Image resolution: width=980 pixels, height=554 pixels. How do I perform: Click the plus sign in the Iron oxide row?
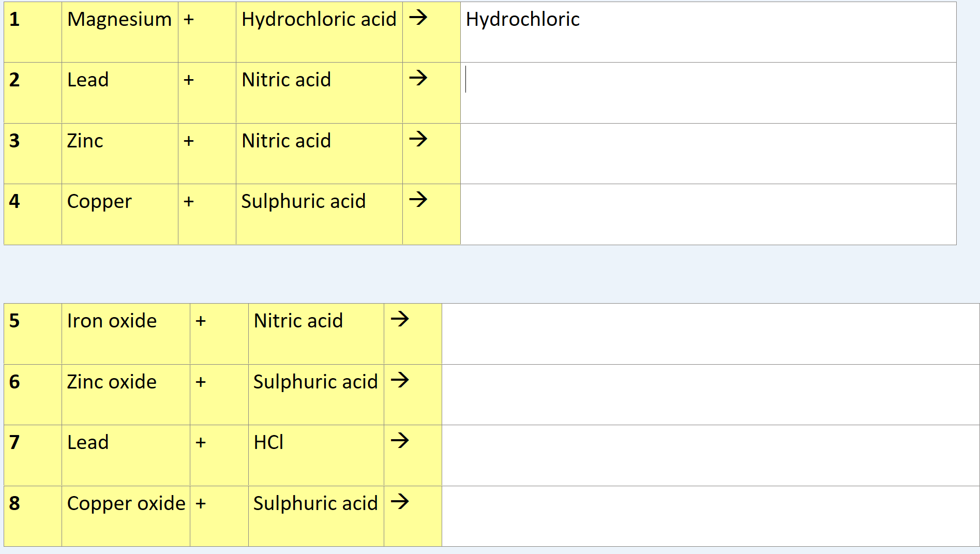(x=201, y=321)
